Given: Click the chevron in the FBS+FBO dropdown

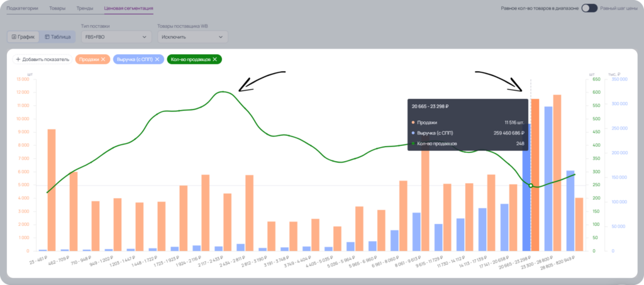Looking at the screenshot, I should 144,37.
